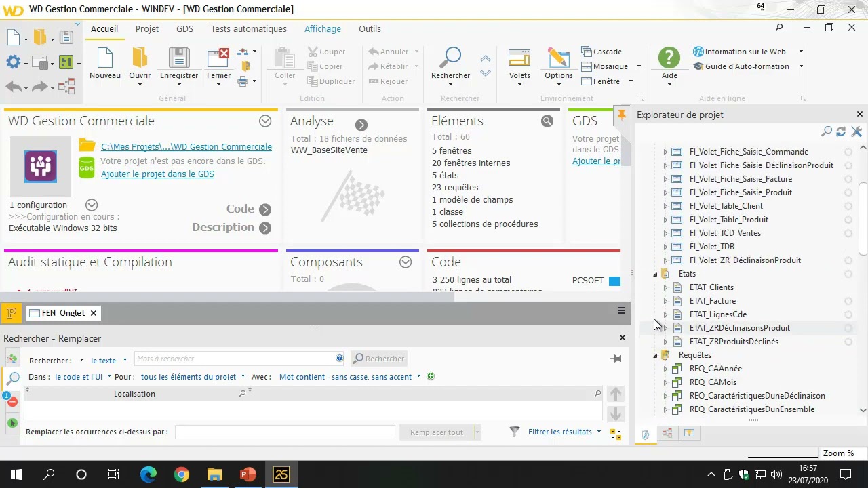Toggle the circle marker beside Fl_Volet_Fiche_Saisie_Commande
Image resolution: width=868 pixels, height=488 pixels.
coord(848,152)
